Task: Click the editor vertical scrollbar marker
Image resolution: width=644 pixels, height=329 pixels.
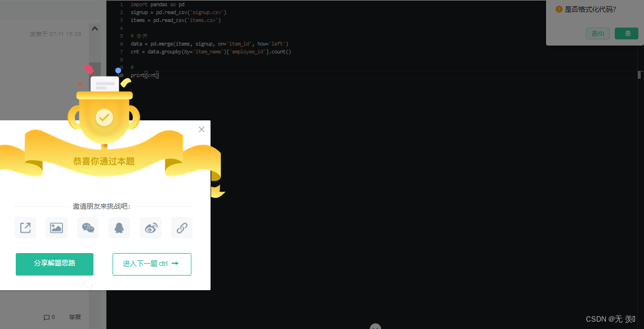Action: pos(639,75)
